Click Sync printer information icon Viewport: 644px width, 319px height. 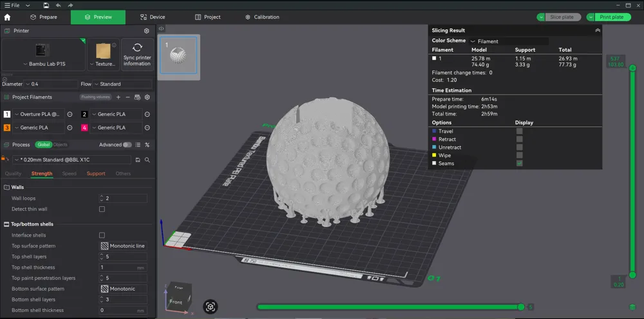coord(137,47)
